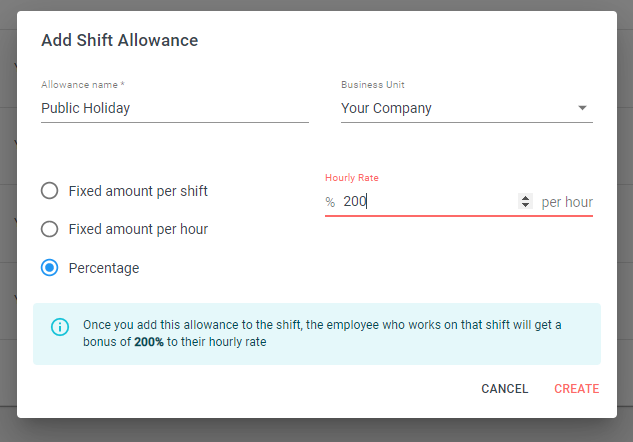Viewport: 633px width, 442px height.
Task: Increase the hourly rate with the up arrow
Action: point(525,198)
